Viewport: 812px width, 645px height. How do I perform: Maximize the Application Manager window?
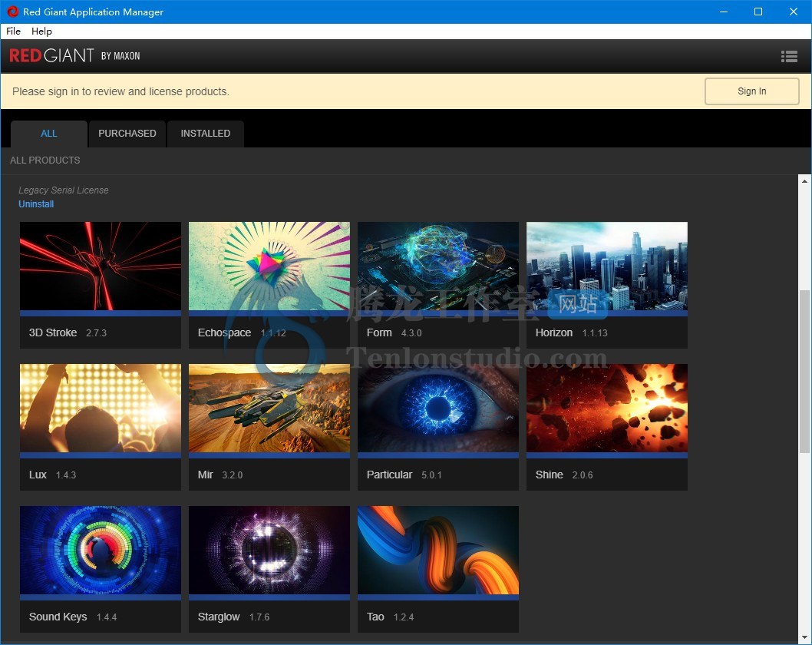[x=758, y=12]
